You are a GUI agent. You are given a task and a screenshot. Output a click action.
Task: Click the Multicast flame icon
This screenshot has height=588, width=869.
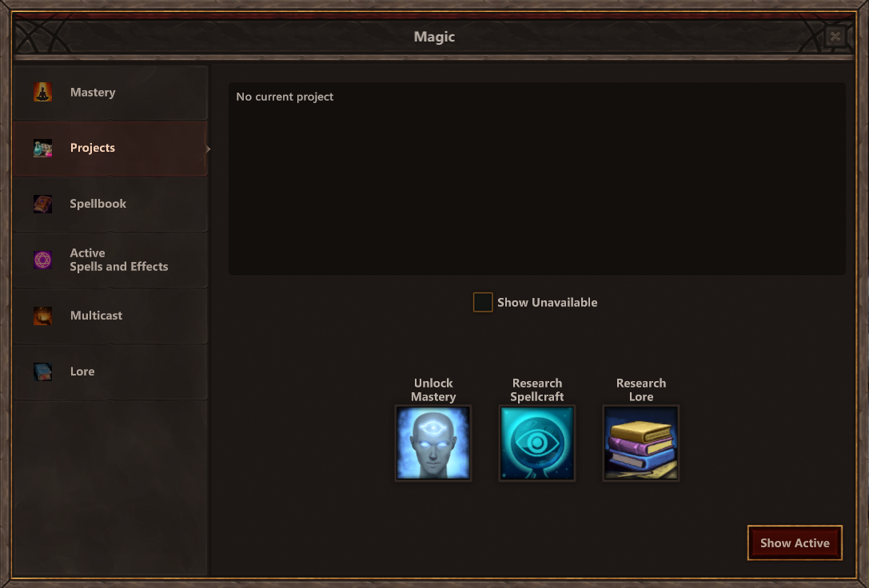[42, 316]
